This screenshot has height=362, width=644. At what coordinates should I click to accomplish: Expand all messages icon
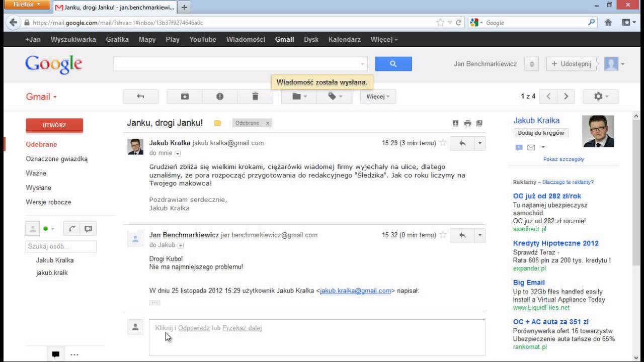point(456,123)
